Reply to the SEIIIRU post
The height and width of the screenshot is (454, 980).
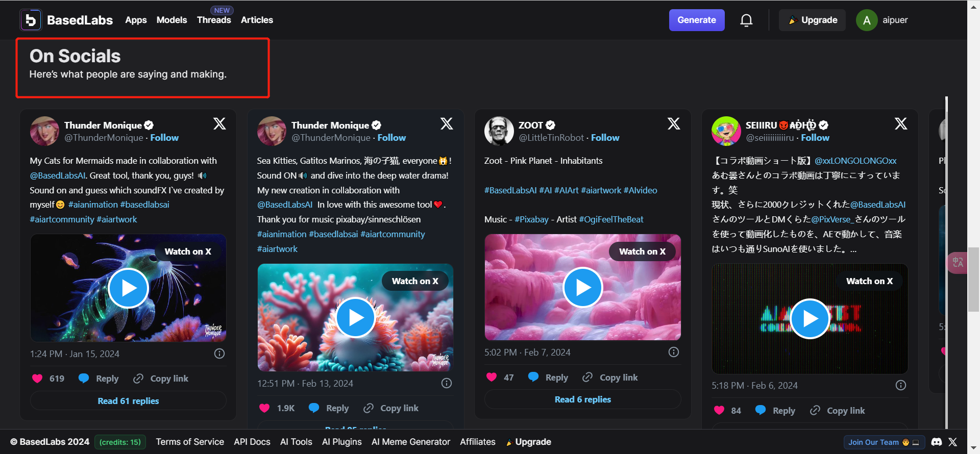775,411
